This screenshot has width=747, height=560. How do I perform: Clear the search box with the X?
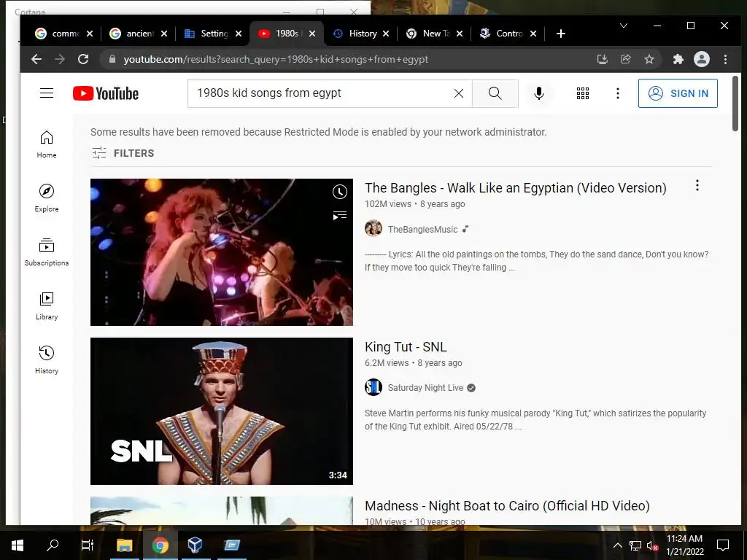coord(459,93)
